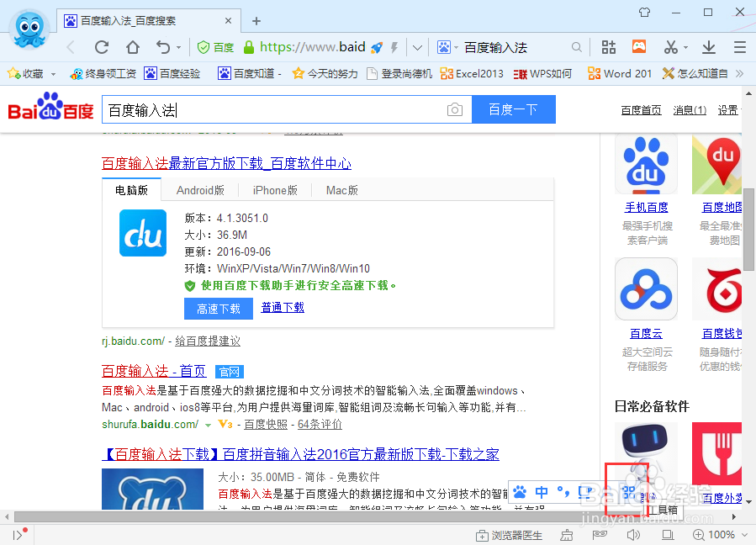
Task: Click the 高速下载 button
Action: point(219,309)
